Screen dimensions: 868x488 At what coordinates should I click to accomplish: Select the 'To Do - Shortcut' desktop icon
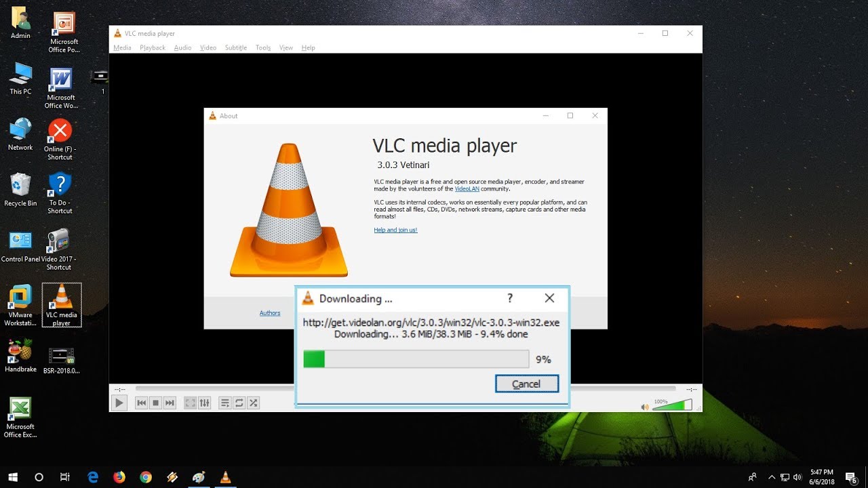coord(60,193)
